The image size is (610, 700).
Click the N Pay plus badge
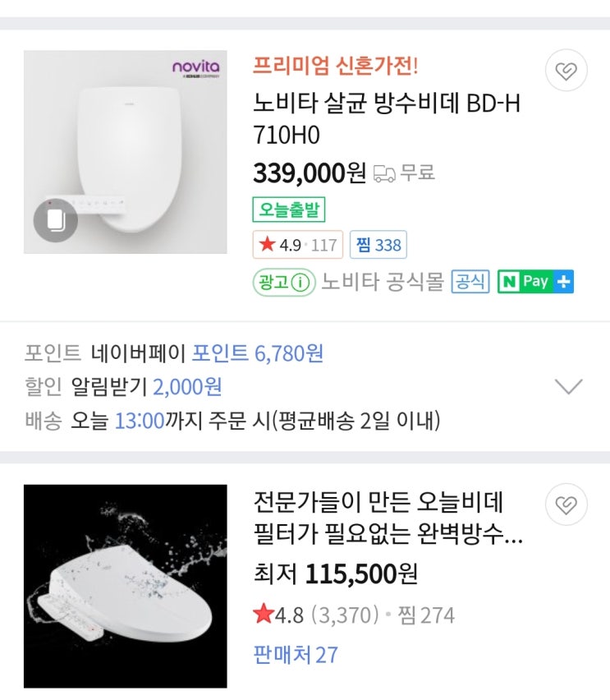535,282
